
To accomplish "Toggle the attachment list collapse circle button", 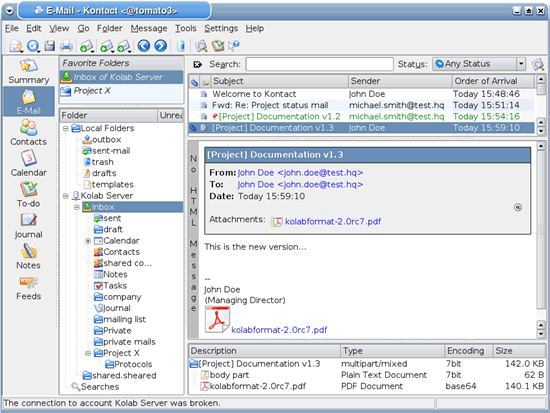I will tap(518, 207).
